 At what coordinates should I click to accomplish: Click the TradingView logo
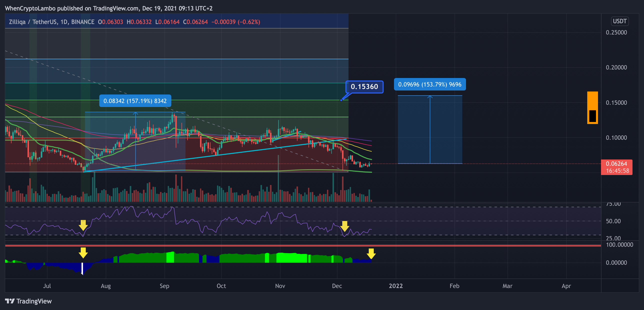click(28, 301)
